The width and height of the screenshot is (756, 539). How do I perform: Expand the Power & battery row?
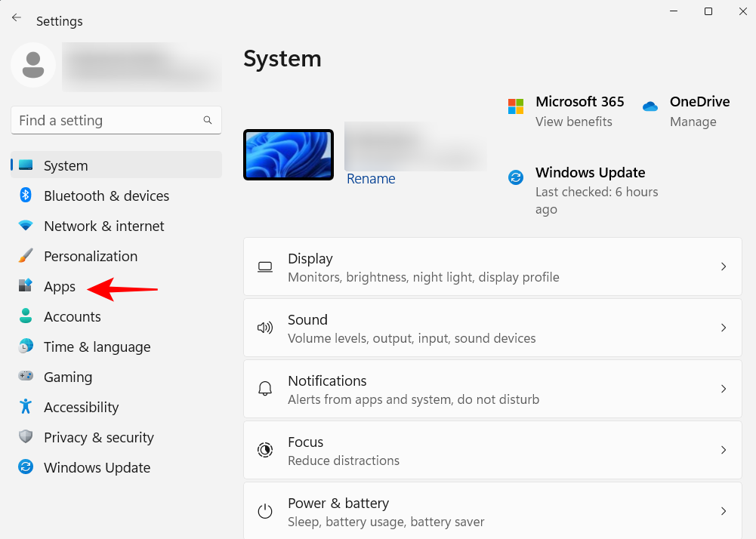(492, 510)
